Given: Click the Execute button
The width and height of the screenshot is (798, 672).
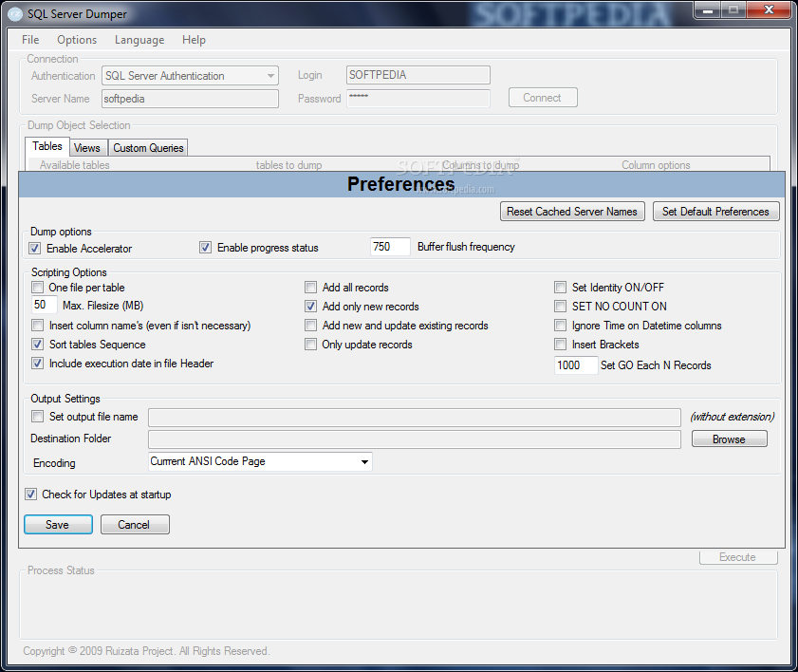Looking at the screenshot, I should click(x=738, y=557).
